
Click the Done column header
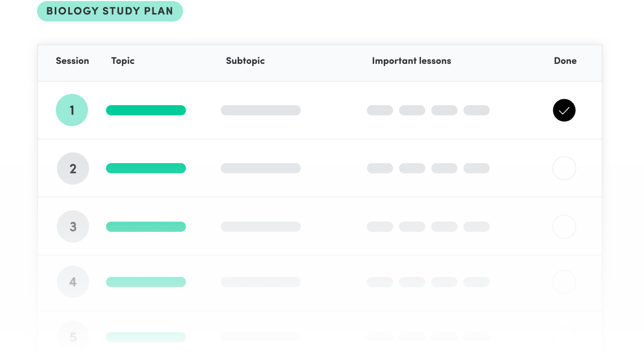(x=565, y=61)
